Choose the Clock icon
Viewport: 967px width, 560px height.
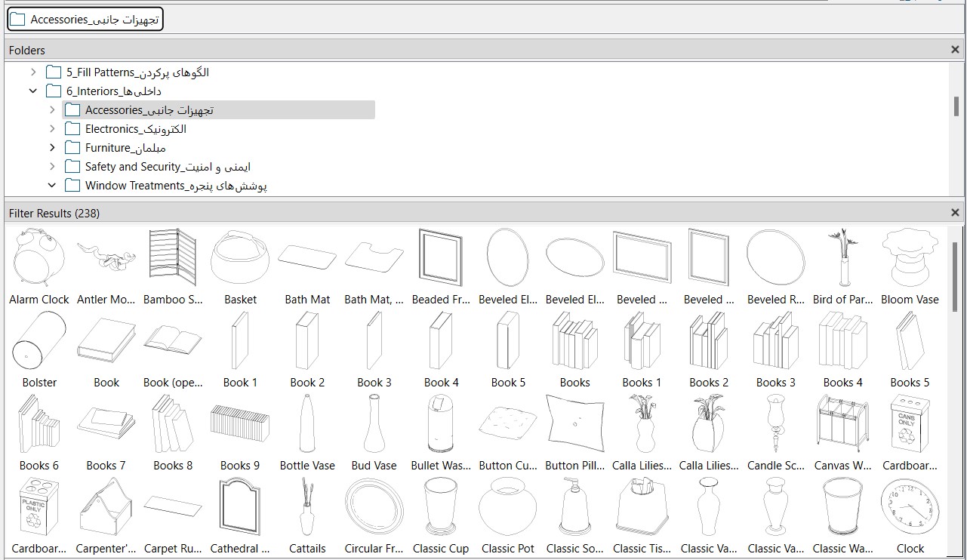[x=910, y=506]
